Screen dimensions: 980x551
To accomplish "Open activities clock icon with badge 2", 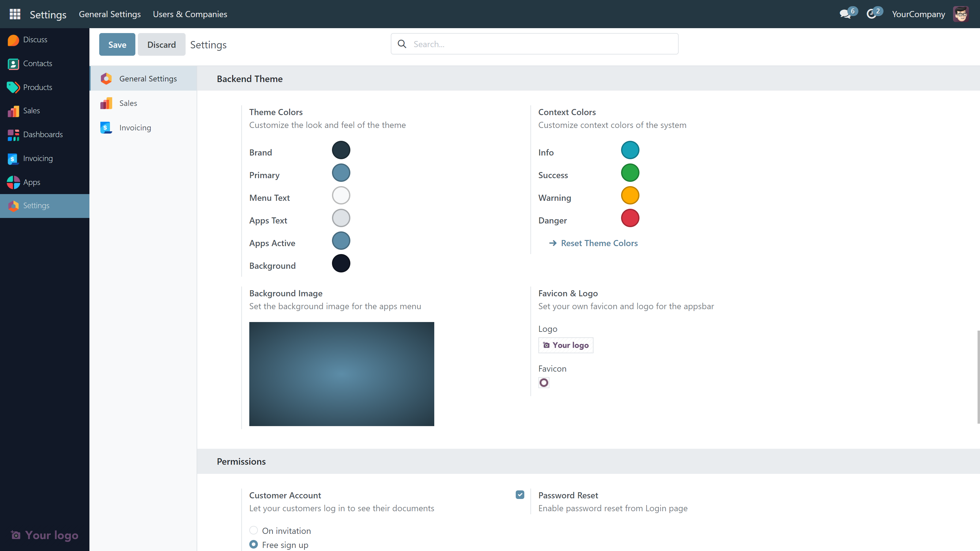I will coord(872,14).
